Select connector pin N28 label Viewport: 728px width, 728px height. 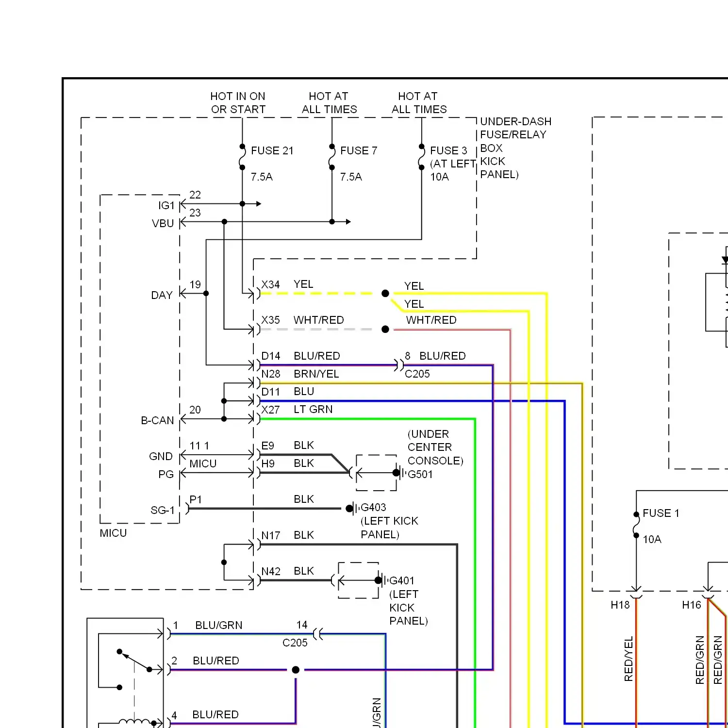271,374
